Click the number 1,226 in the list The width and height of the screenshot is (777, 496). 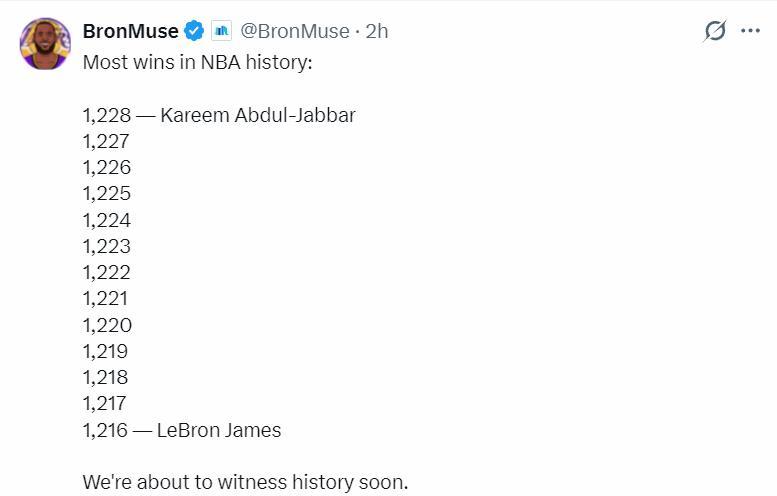click(x=106, y=167)
